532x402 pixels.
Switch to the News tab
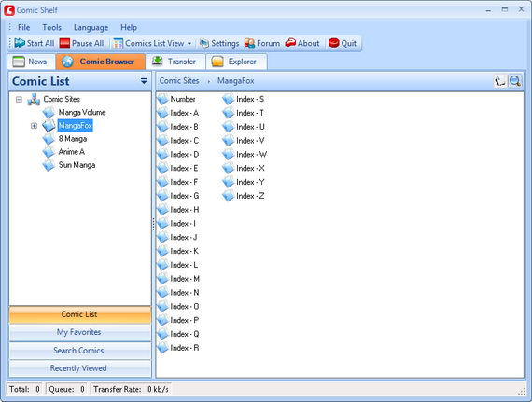31,62
